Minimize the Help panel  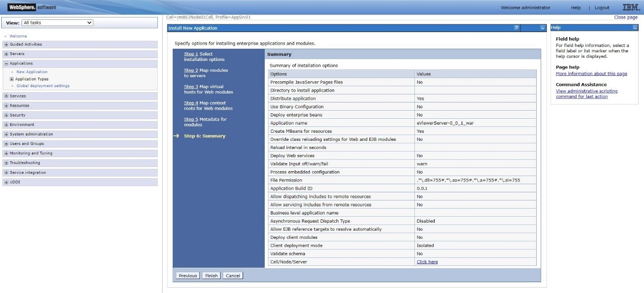(x=635, y=28)
